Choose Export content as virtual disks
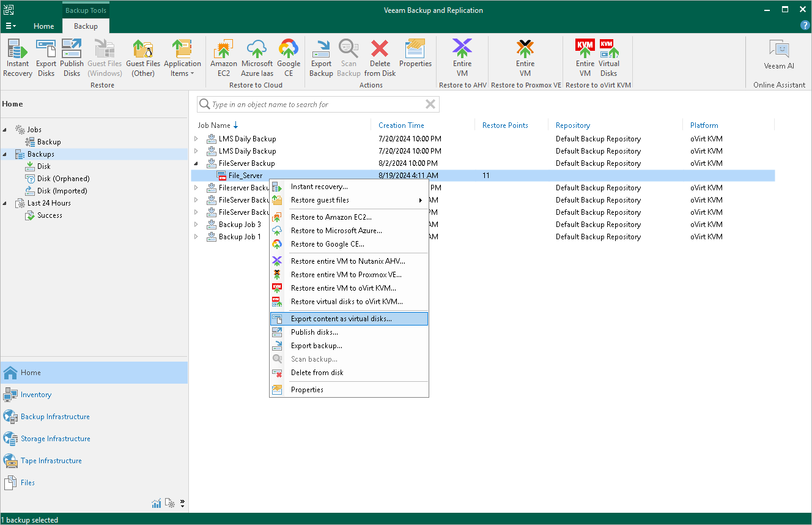Viewport: 812px width, 525px height. tap(349, 319)
